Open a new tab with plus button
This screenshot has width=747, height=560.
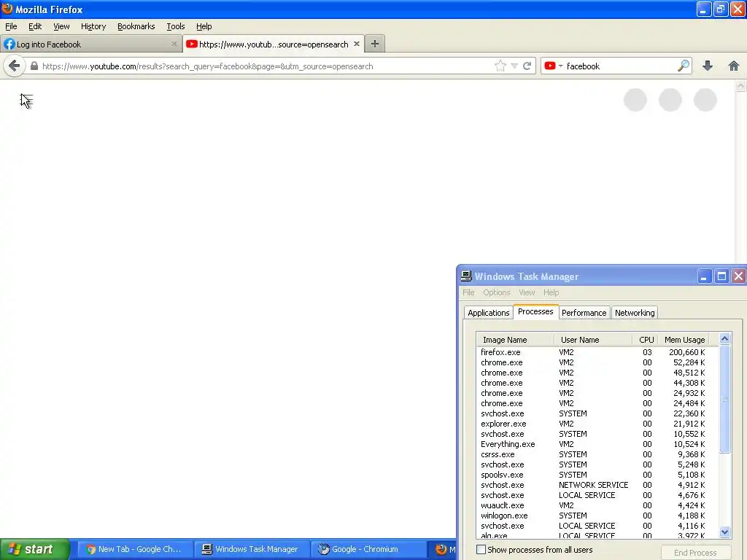tap(375, 44)
